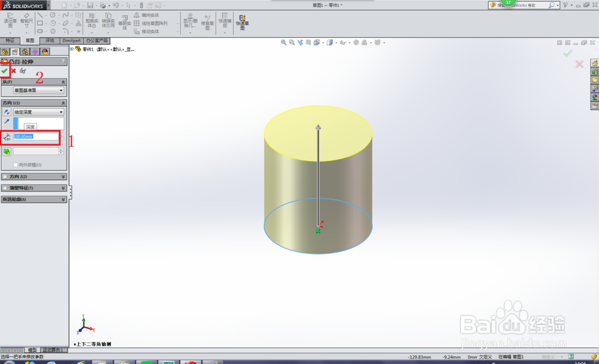Select the Spline sketch tool

(x=66, y=16)
